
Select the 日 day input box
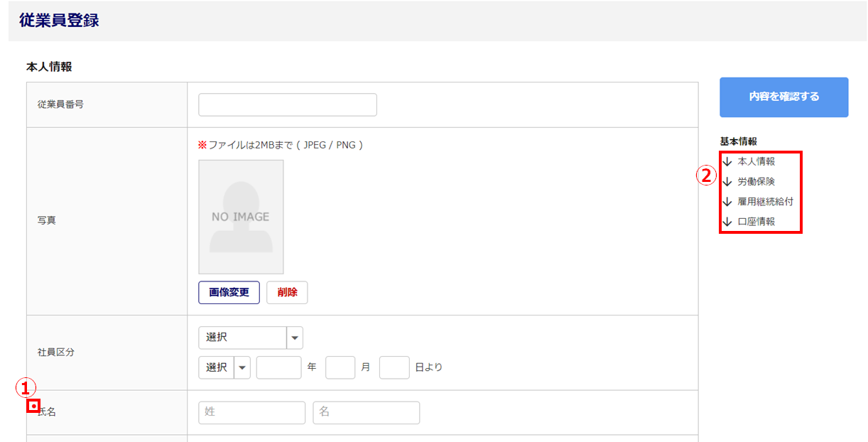(x=394, y=367)
